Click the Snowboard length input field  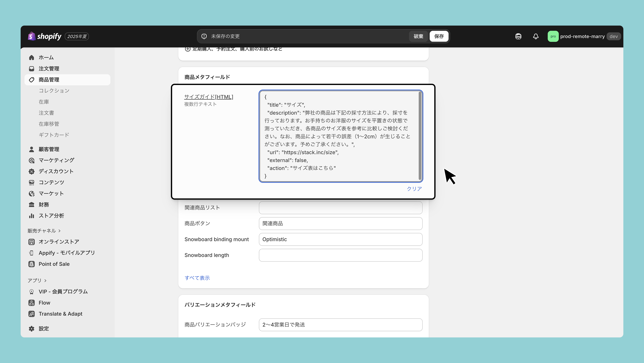(x=341, y=255)
